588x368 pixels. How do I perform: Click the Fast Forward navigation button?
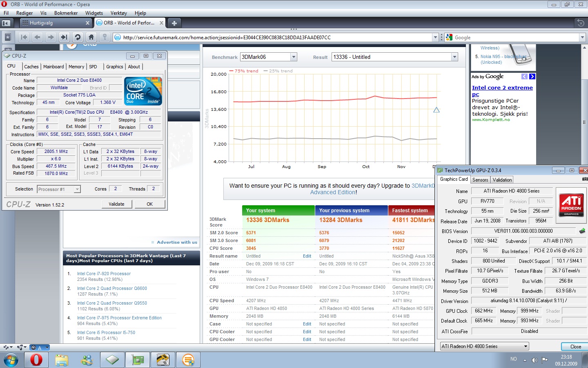click(x=64, y=37)
